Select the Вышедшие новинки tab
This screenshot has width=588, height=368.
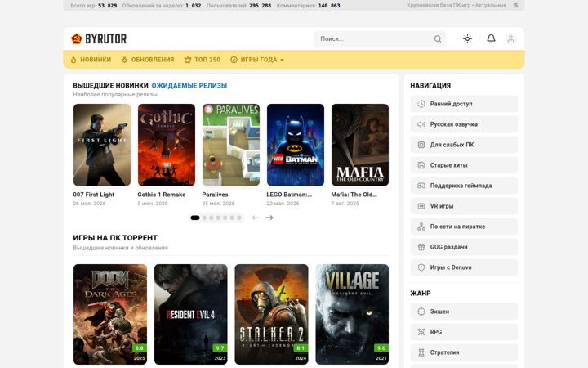coord(110,86)
